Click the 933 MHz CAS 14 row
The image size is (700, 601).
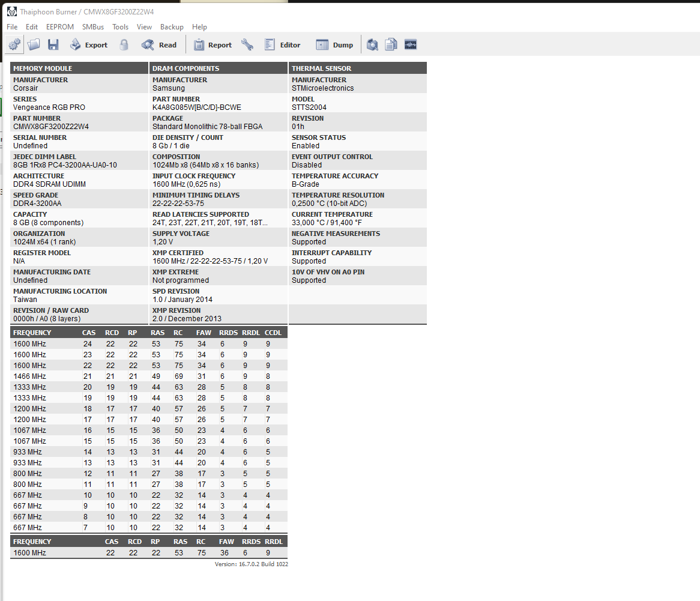point(149,452)
